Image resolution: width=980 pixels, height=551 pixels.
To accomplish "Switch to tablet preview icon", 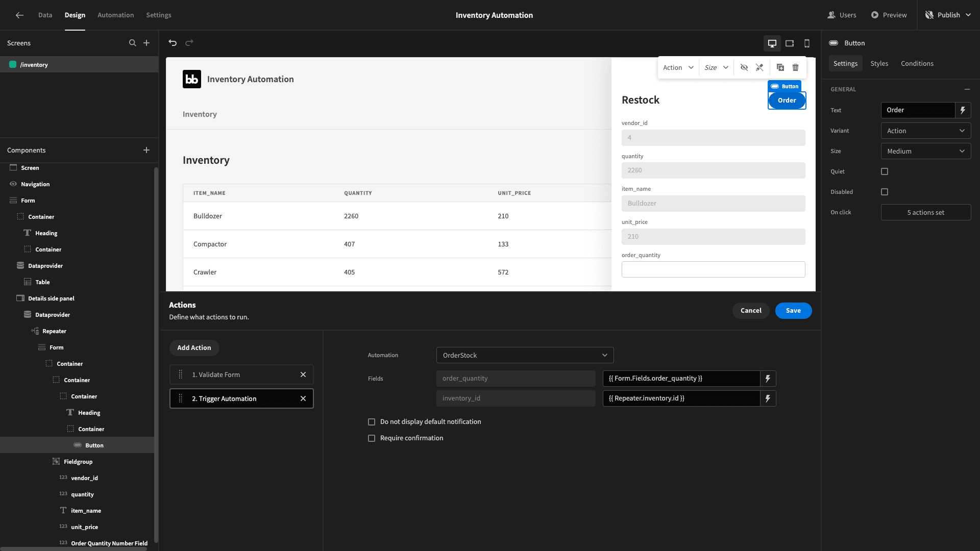I will click(790, 43).
